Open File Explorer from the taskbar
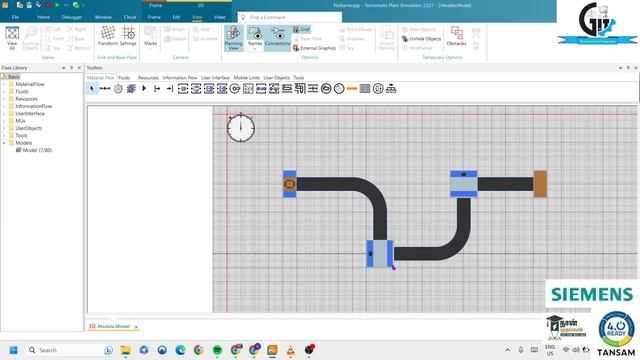640x360 pixels. click(x=126, y=350)
